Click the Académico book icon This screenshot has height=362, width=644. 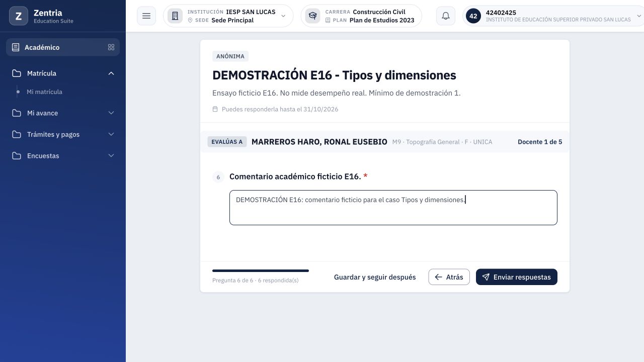(16, 47)
